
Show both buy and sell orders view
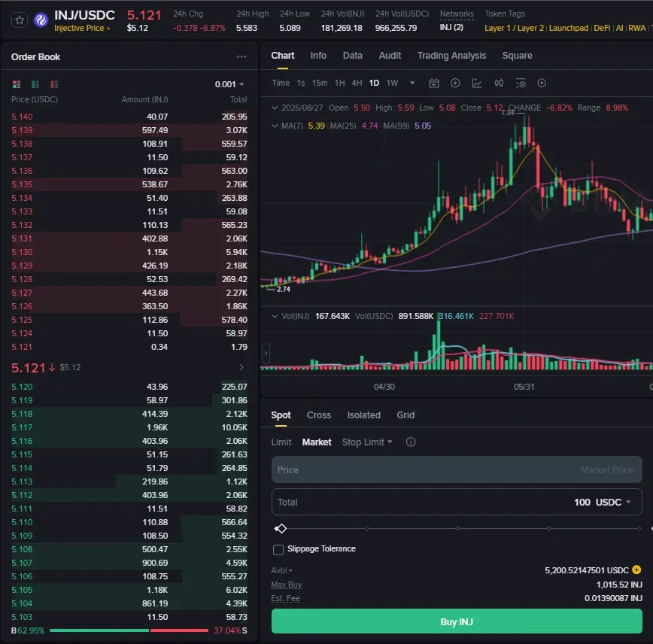(17, 84)
